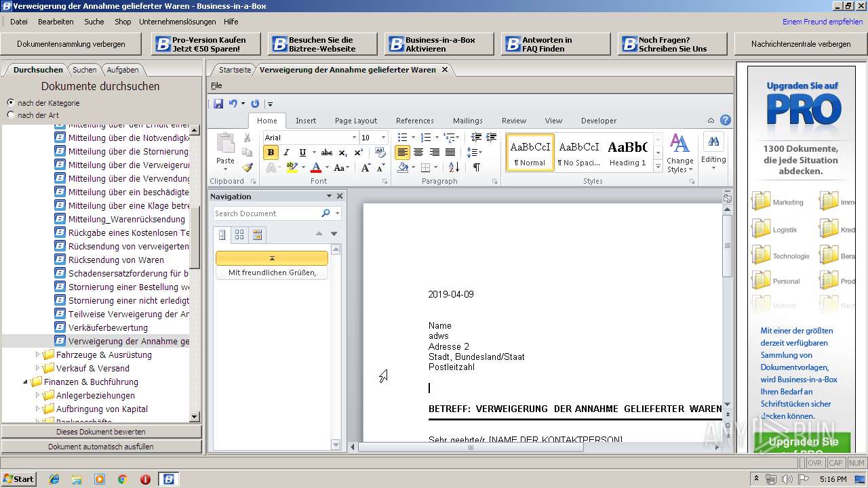The image size is (868, 488).
Task: Apply the Heading 1 style
Action: click(x=627, y=152)
